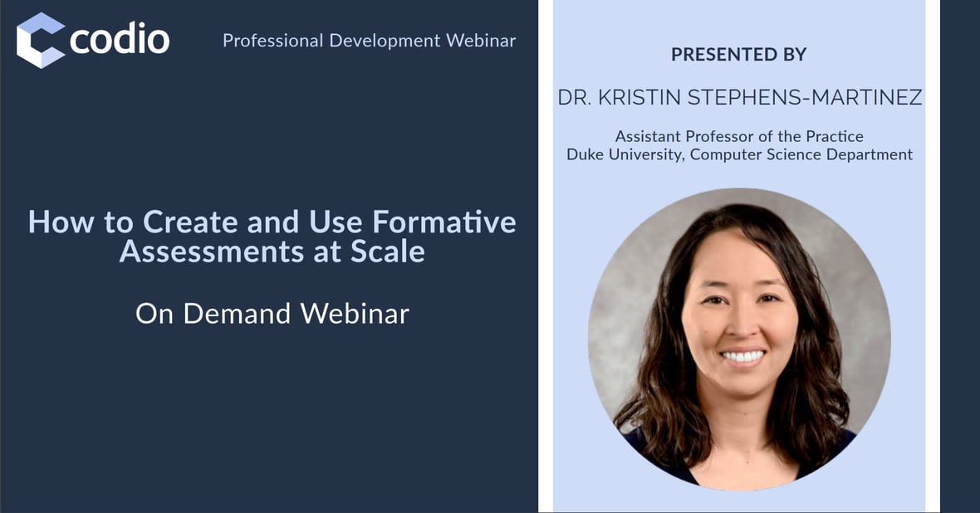Click the PRESENTED BY heading
This screenshot has height=513, width=980.
pyautogui.click(x=738, y=55)
